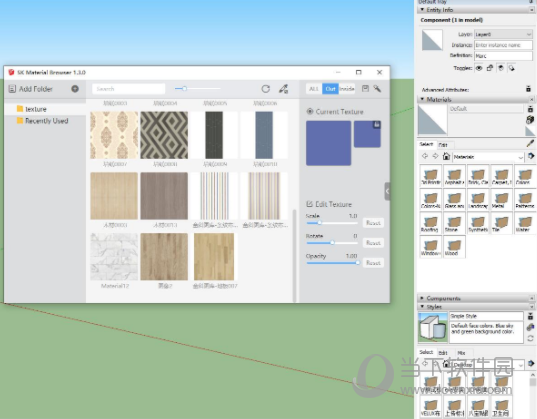Click the Current Texture radio icon
Image resolution: width=537 pixels, height=419 pixels.
click(x=310, y=111)
